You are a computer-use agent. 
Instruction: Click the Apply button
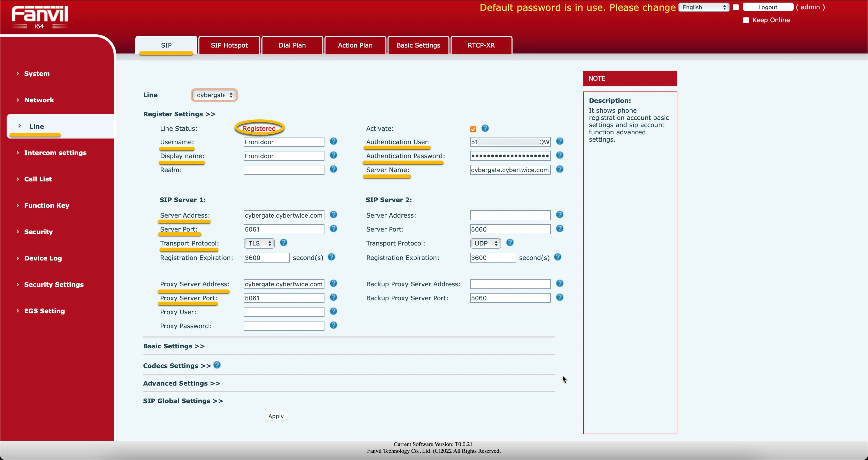276,416
